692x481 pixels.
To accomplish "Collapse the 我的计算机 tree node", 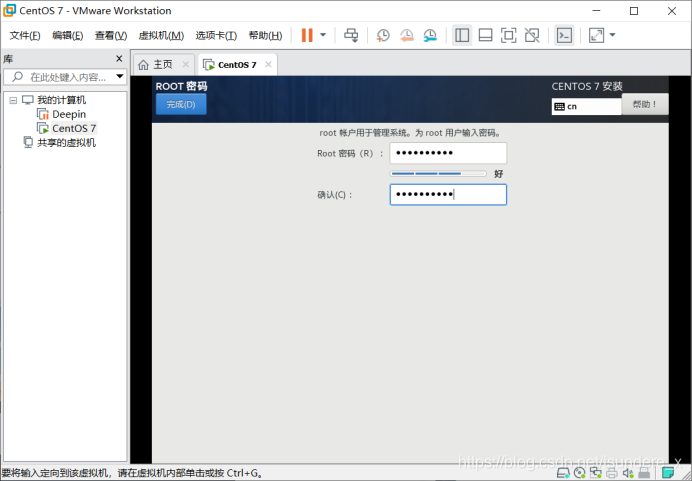I will (x=13, y=101).
